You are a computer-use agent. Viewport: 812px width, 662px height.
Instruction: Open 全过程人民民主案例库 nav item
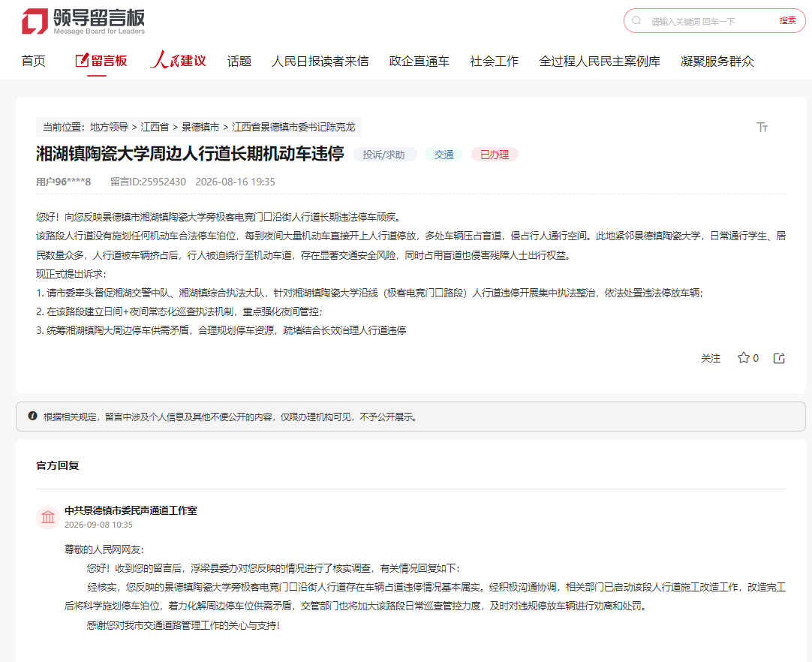click(x=600, y=61)
